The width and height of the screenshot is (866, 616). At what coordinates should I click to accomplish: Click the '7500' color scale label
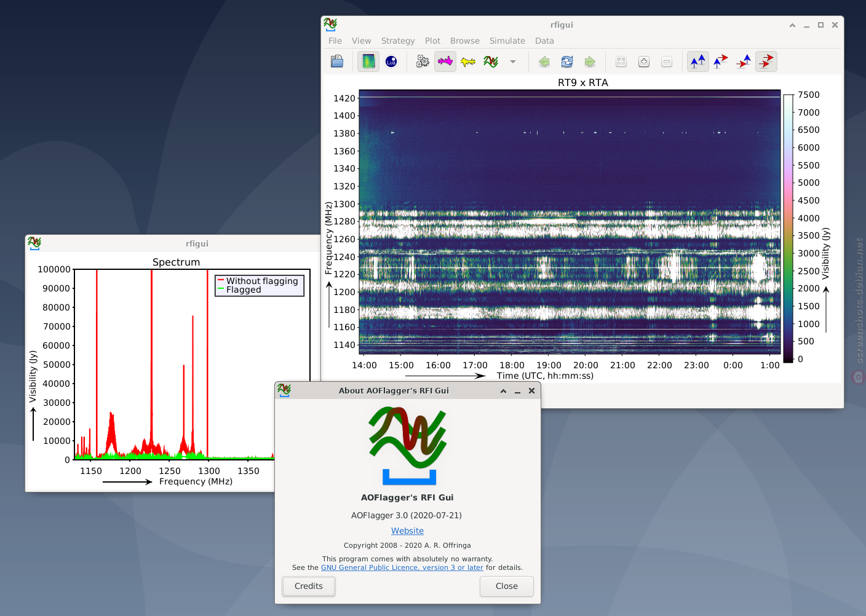[x=809, y=95]
